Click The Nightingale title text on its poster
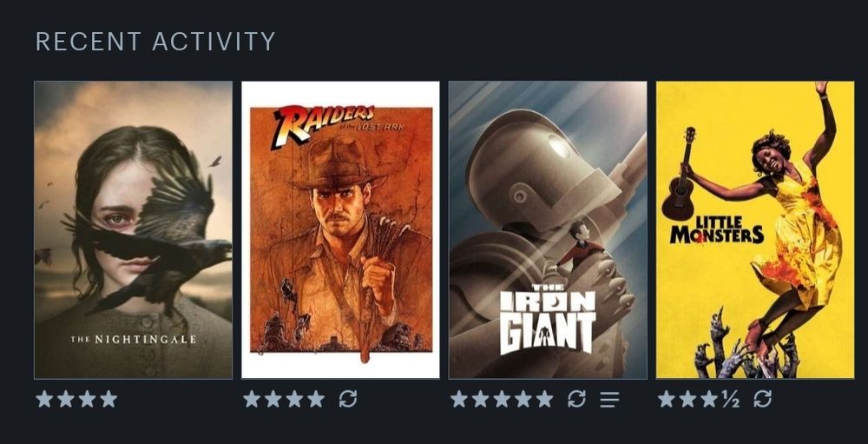This screenshot has width=868, height=444. [134, 339]
